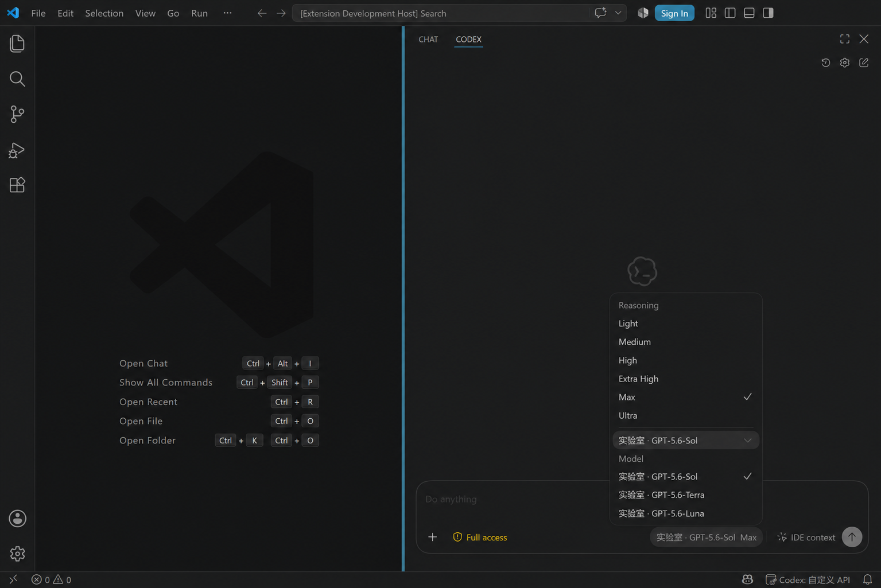
Task: Open the Accounts menu icon
Action: 17,519
